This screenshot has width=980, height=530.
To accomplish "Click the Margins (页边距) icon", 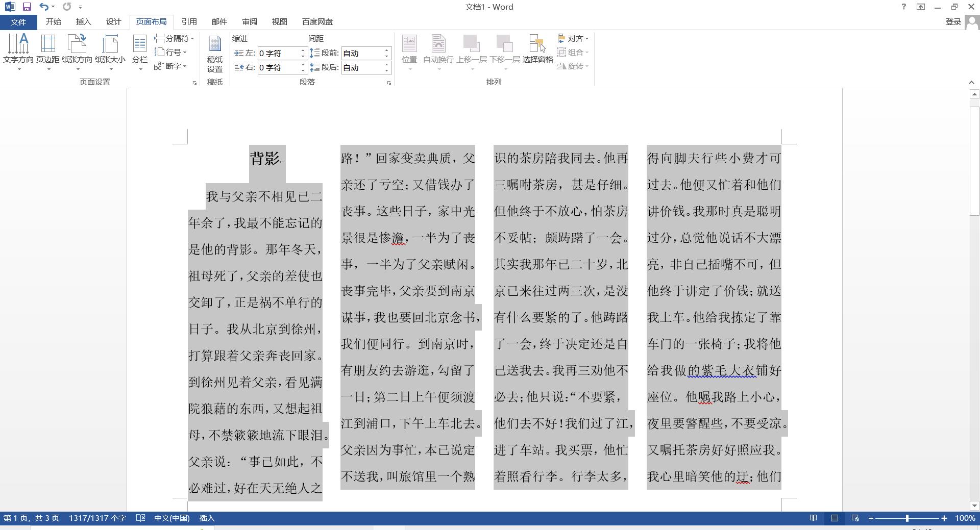I will (47, 51).
